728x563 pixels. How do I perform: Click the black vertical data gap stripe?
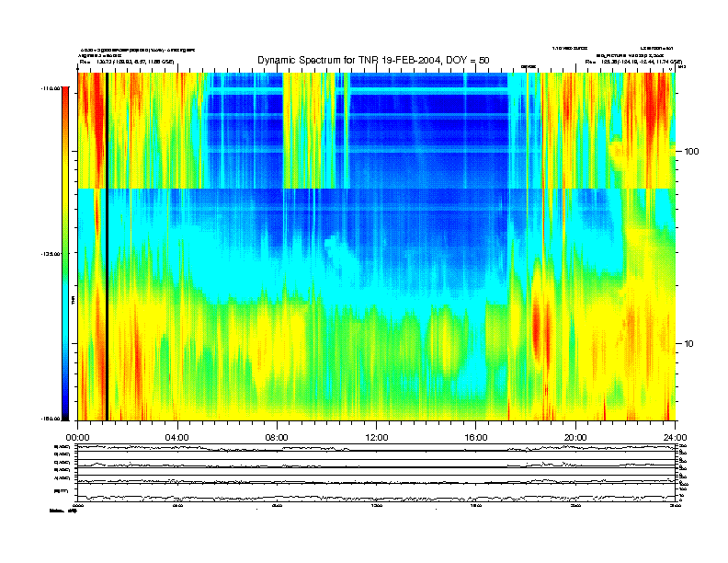click(107, 247)
